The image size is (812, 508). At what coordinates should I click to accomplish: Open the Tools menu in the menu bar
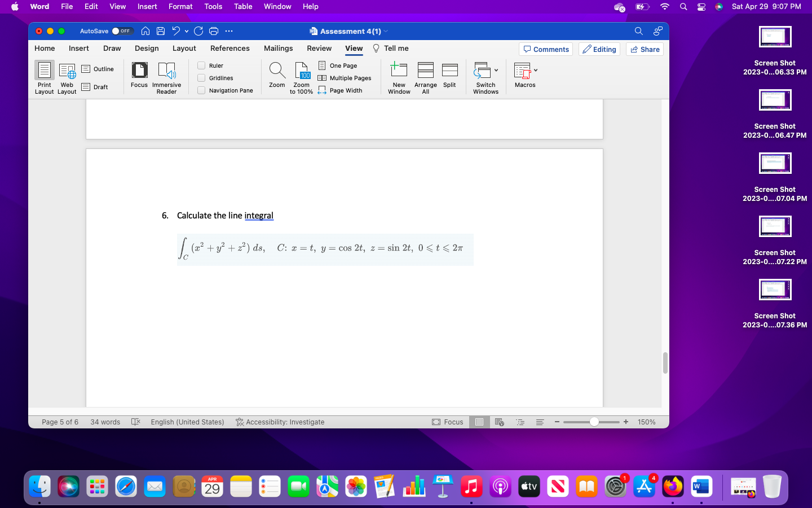(x=213, y=6)
